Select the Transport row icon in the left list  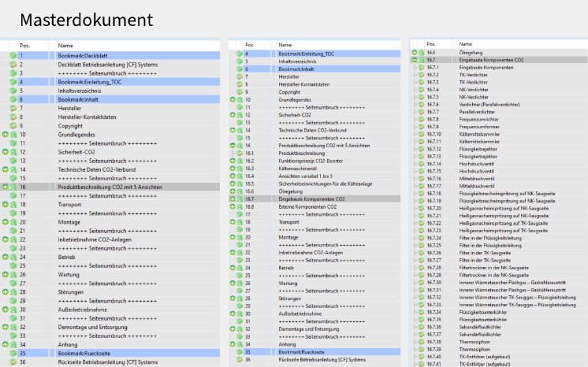click(13, 205)
